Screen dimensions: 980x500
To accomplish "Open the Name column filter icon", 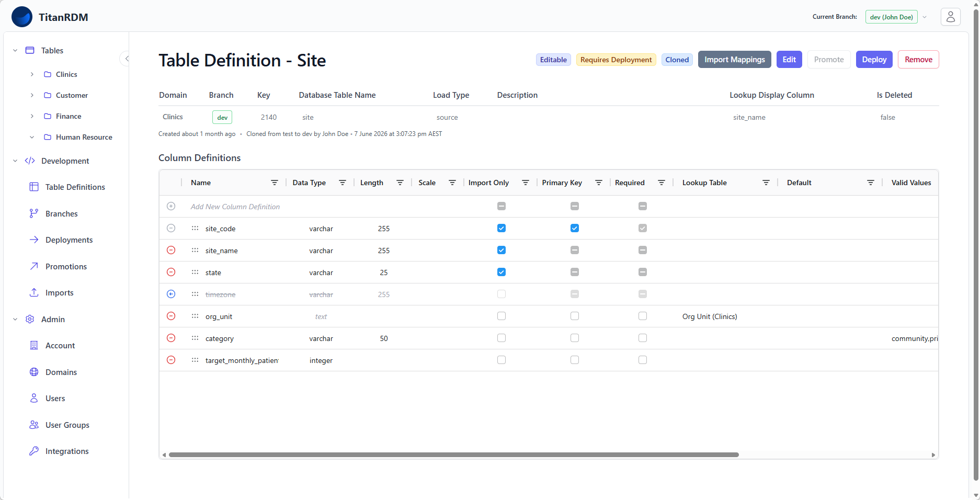I will 275,183.
